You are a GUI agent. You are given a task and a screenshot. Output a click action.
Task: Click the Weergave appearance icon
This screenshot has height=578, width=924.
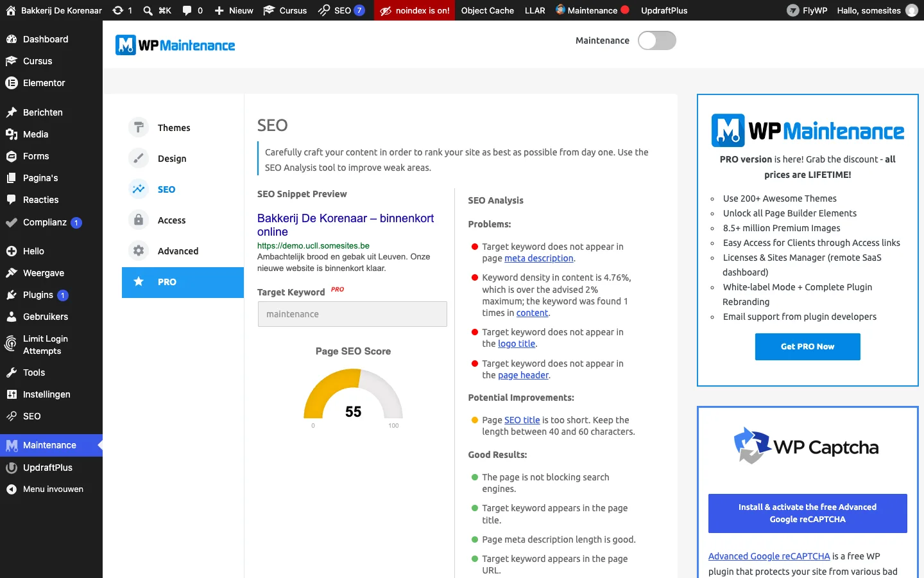11,273
